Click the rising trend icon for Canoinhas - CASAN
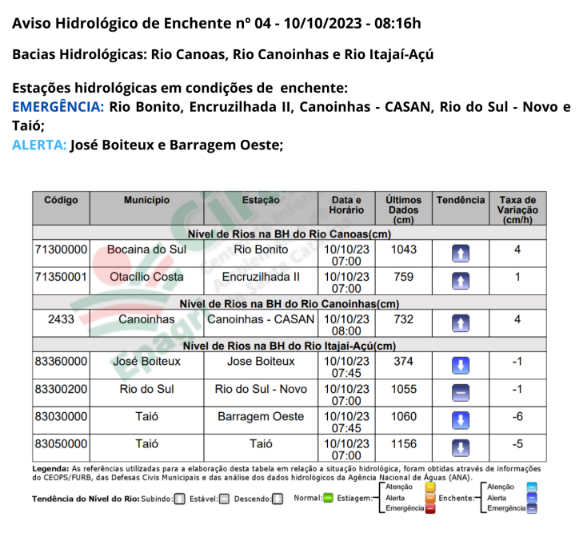582x534 pixels. click(x=461, y=323)
